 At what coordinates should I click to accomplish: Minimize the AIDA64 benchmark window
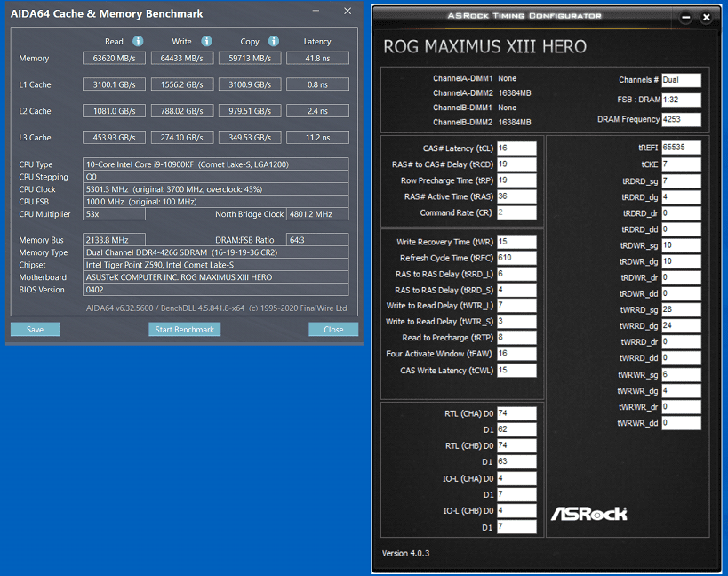tap(316, 11)
